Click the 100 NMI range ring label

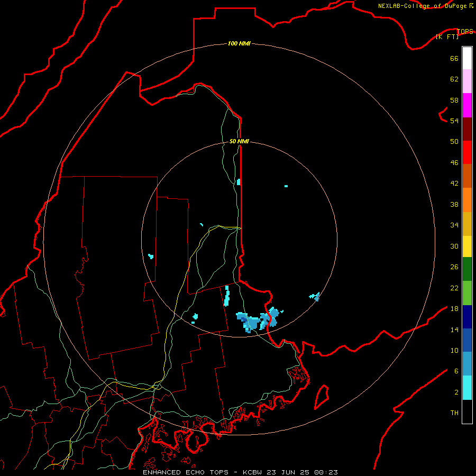239,43
